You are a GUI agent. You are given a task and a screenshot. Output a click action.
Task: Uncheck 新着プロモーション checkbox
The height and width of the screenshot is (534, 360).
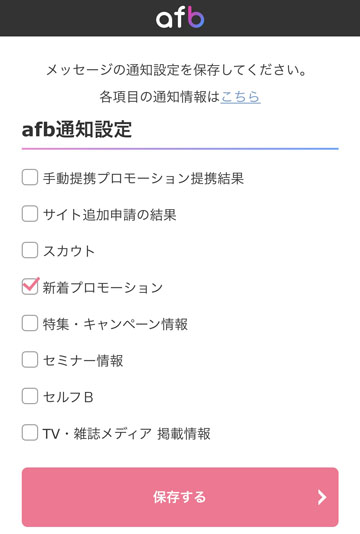30,286
